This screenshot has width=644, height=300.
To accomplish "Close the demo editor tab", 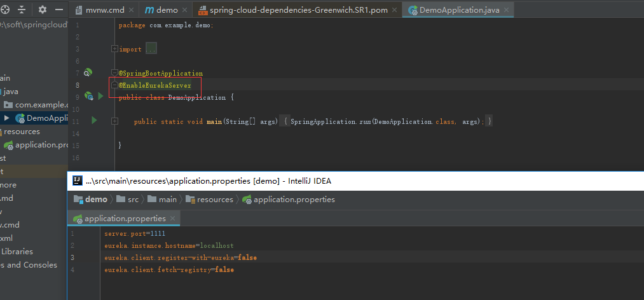I will coord(186,10).
